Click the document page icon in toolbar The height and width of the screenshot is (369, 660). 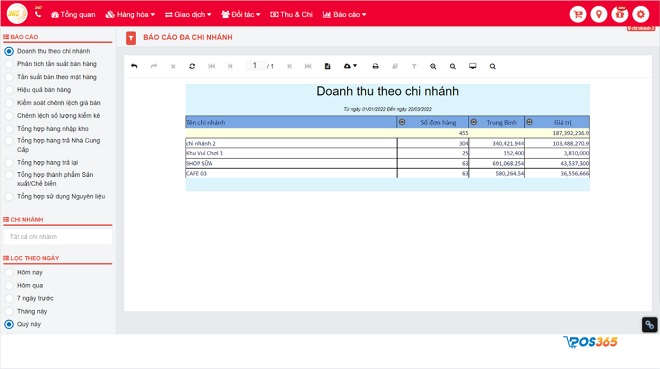[327, 66]
